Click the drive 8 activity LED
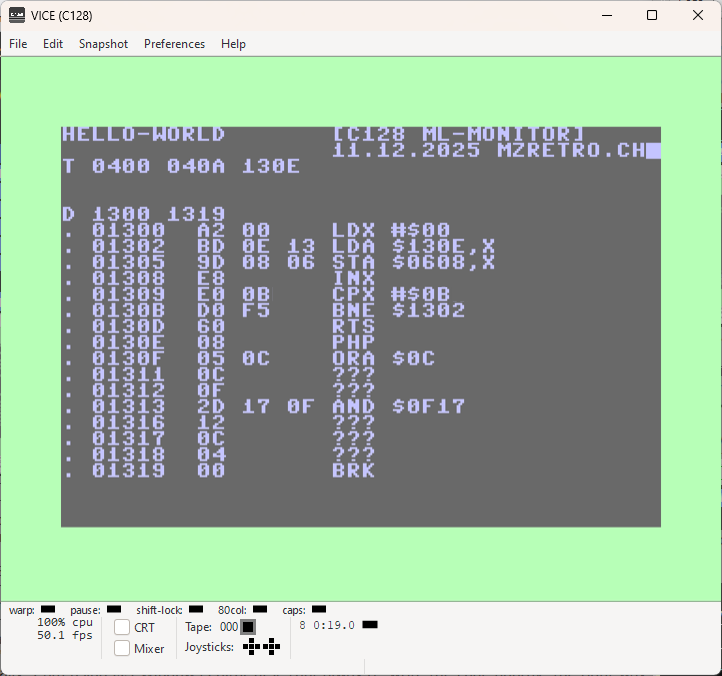This screenshot has width=722, height=676. coord(370,625)
